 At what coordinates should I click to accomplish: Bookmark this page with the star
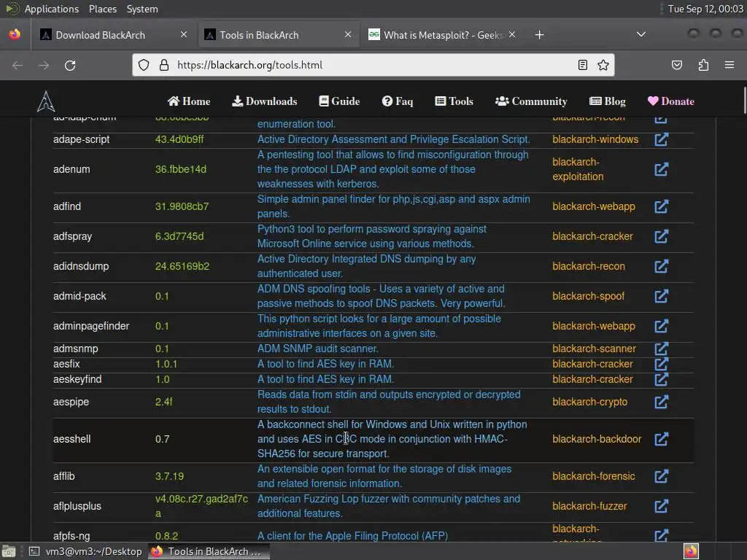pos(603,65)
